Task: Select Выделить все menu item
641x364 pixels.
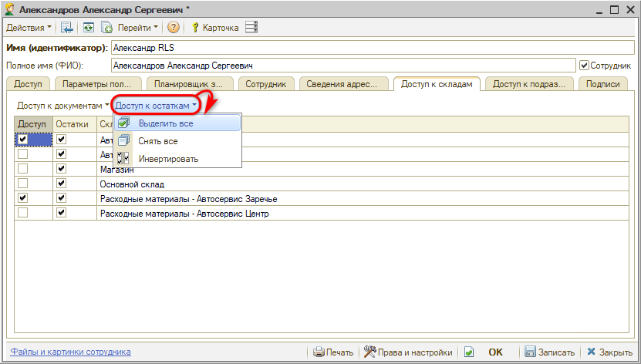Action: pos(165,123)
